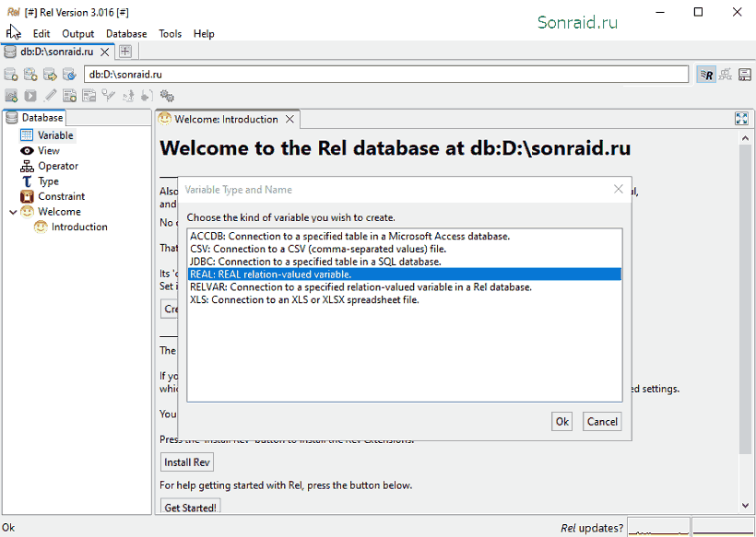Select View in the database tree
Viewport: 756px width, 537px height.
click(40, 151)
